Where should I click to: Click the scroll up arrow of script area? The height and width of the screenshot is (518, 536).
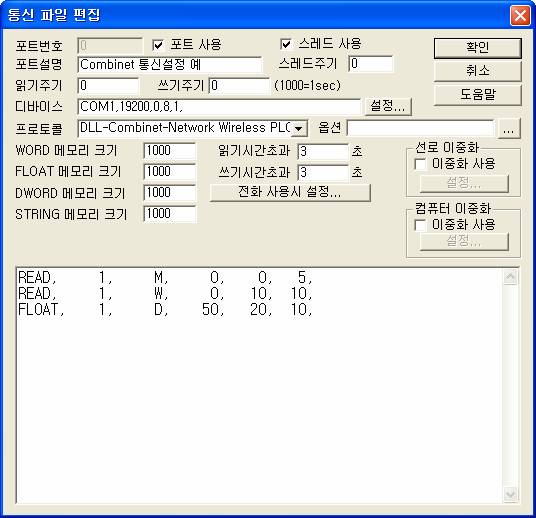pyautogui.click(x=511, y=277)
